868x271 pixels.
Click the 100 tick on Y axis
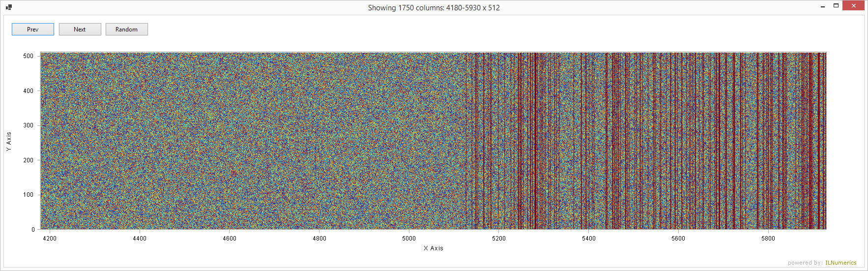pos(28,195)
